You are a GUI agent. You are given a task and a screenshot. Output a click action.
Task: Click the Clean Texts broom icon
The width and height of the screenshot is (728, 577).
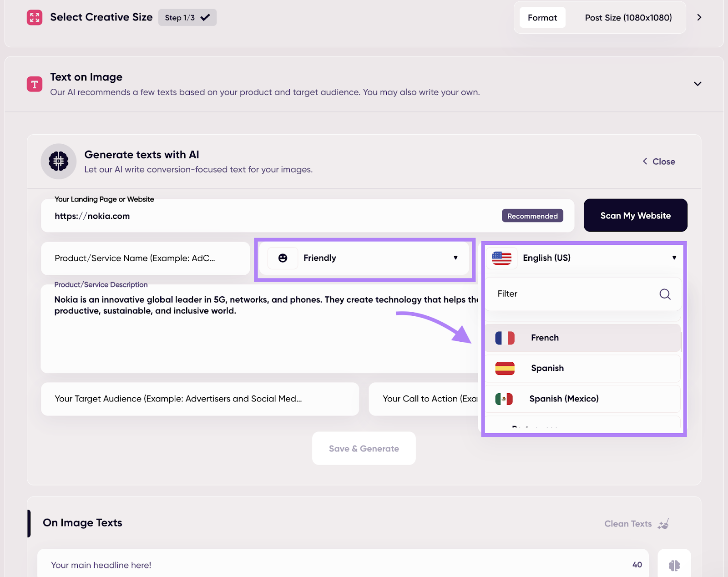(663, 524)
